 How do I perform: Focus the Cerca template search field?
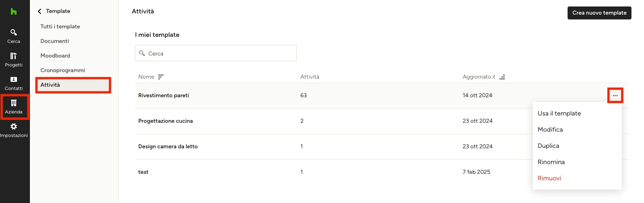(216, 53)
